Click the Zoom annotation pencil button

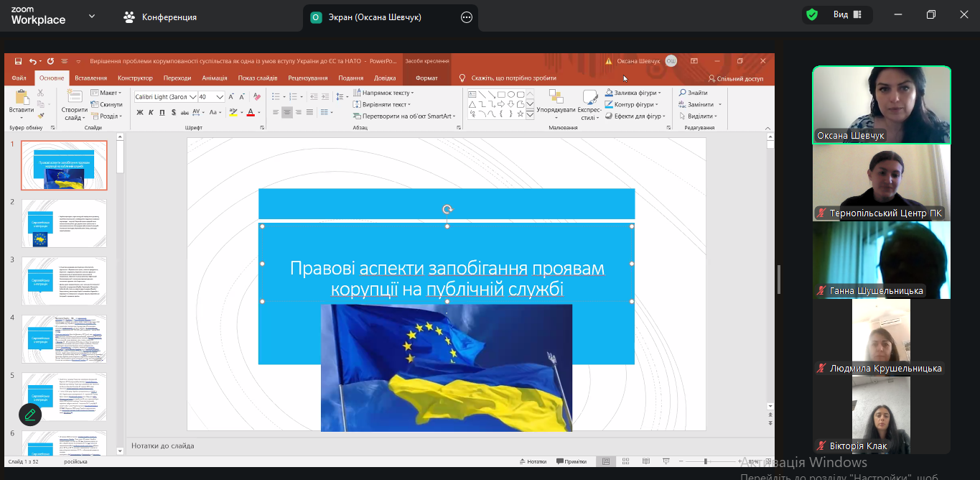point(30,415)
